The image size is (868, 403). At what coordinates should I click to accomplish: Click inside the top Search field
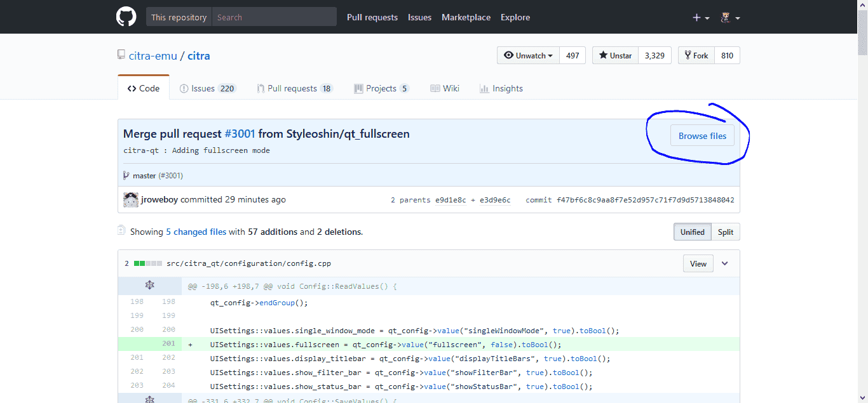tap(274, 17)
